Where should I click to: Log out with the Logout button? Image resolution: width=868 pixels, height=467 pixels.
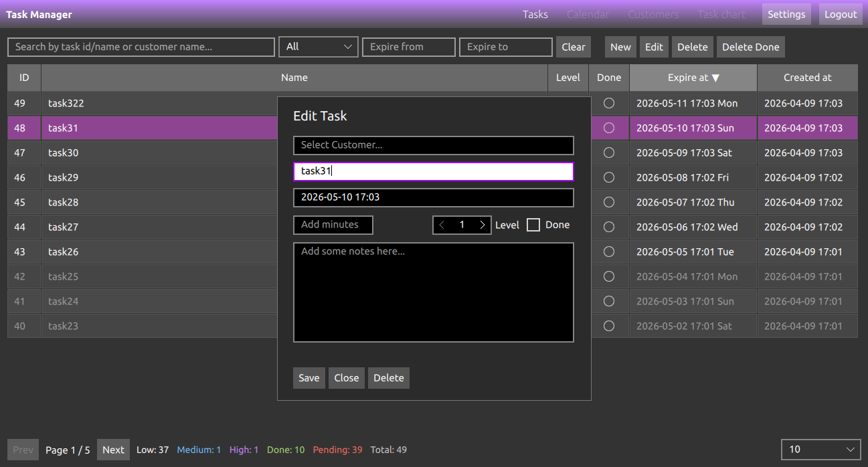click(841, 14)
